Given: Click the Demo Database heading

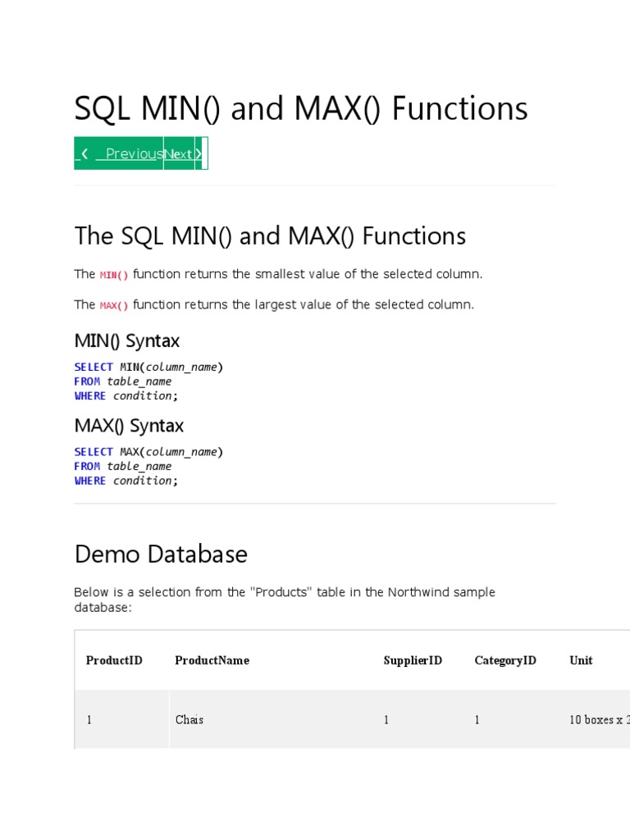Looking at the screenshot, I should [x=161, y=554].
